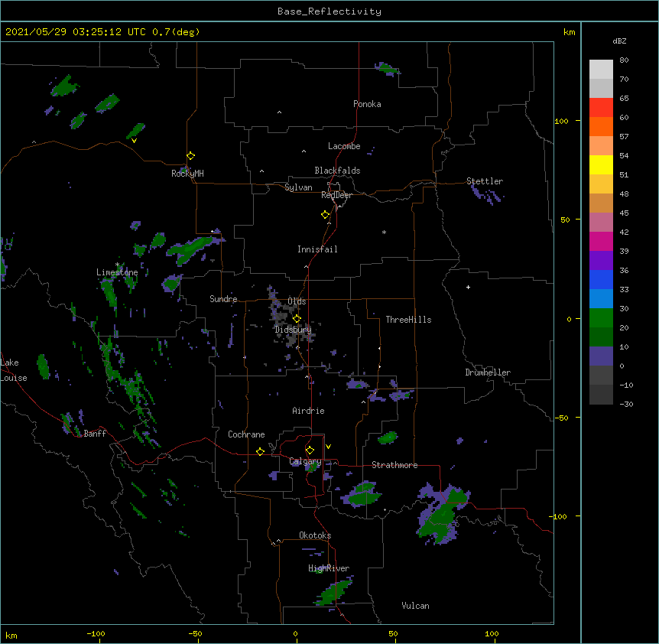
Task: Click the -30 value at legend bottom
Action: [626, 404]
